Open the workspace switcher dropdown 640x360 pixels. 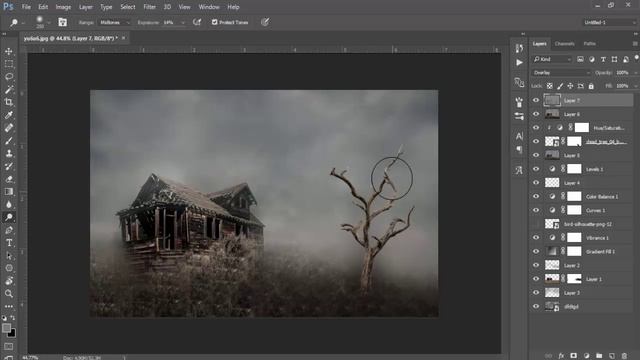tap(609, 22)
